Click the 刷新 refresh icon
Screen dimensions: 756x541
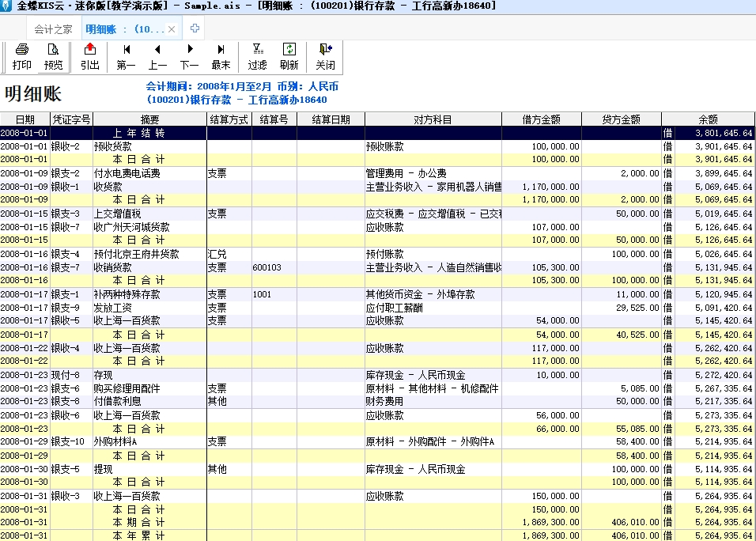289,56
